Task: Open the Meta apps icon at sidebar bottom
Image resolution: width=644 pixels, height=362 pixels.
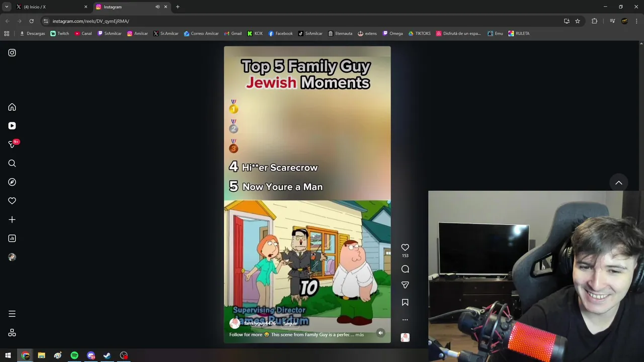Action: [12, 333]
